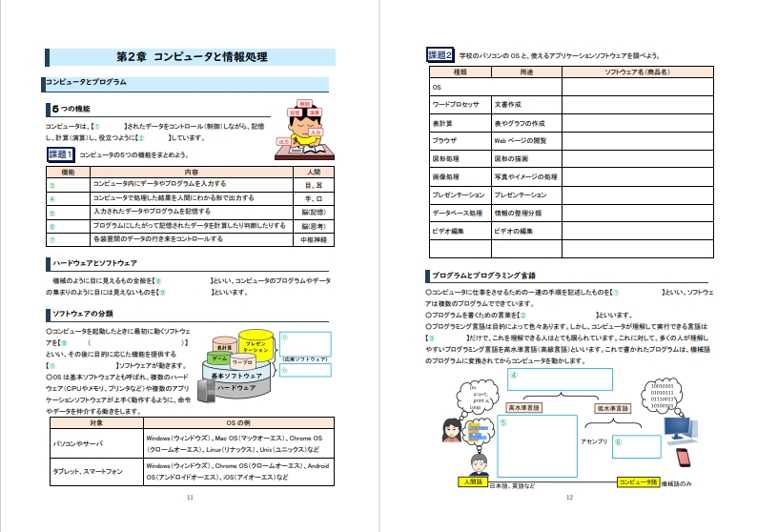
Task: Click the girl's face illustration
Action: point(451,430)
